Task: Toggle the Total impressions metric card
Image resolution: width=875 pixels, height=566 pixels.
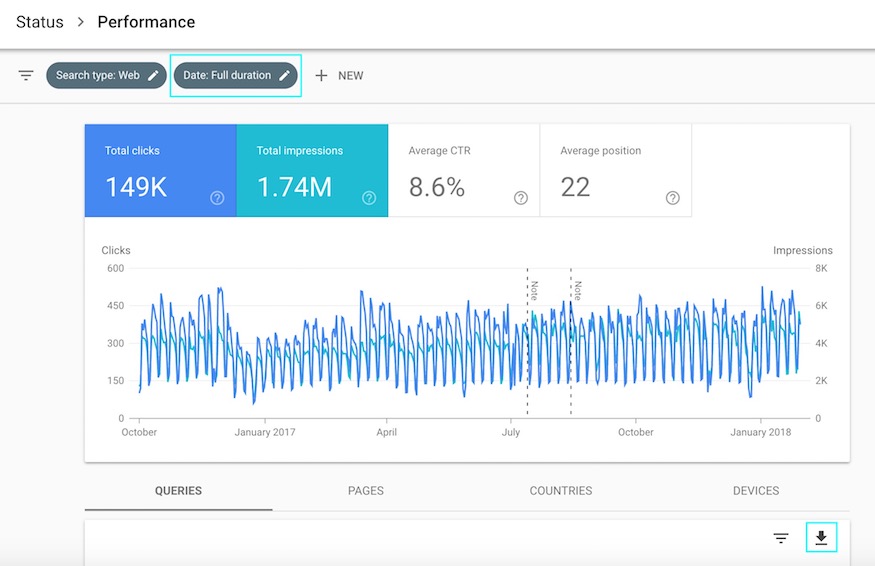Action: point(312,170)
